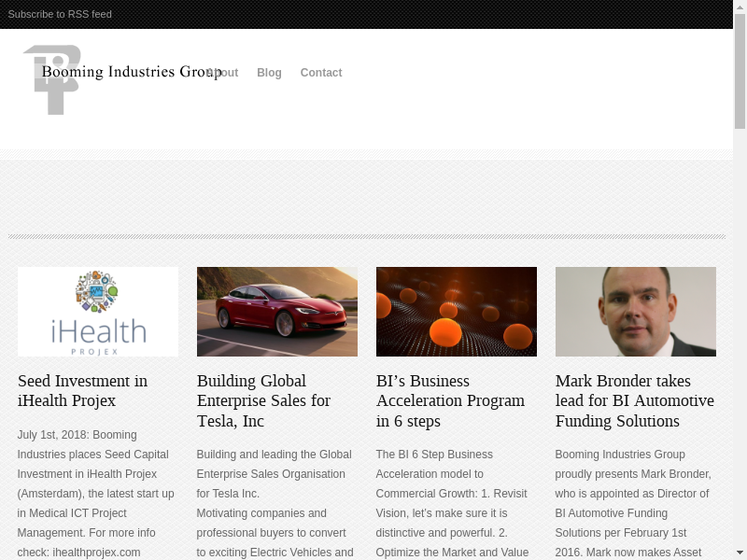Open the Subscribe to RSS feed link

(x=60, y=14)
